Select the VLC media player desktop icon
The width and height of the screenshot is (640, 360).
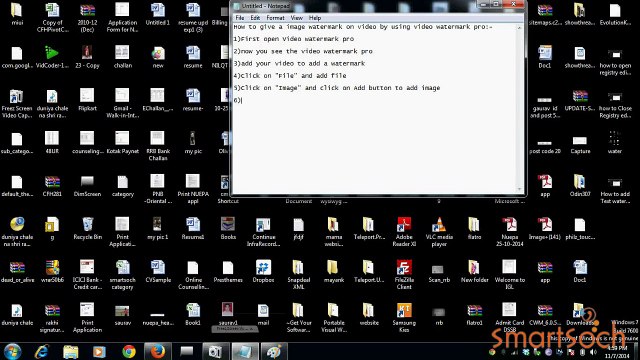[x=439, y=232]
